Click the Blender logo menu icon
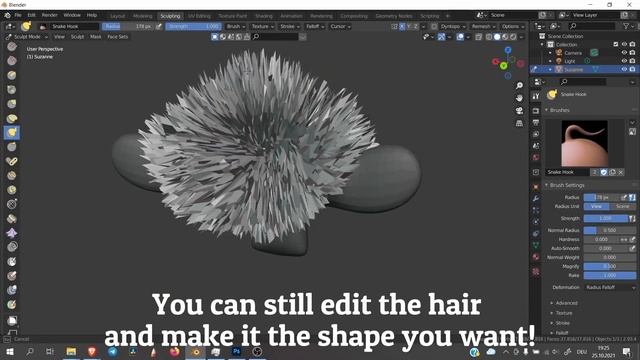This screenshot has width=640, height=360. pos(7,15)
